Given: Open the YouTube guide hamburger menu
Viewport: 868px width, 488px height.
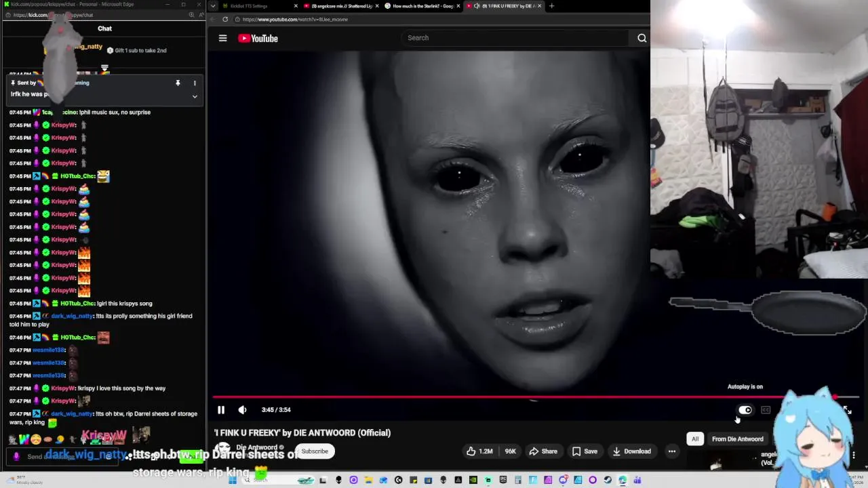Looking at the screenshot, I should pyautogui.click(x=222, y=38).
